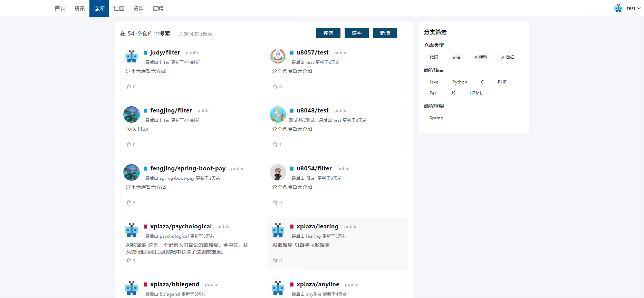
Task: Filter repositories by Python language
Action: 459,82
